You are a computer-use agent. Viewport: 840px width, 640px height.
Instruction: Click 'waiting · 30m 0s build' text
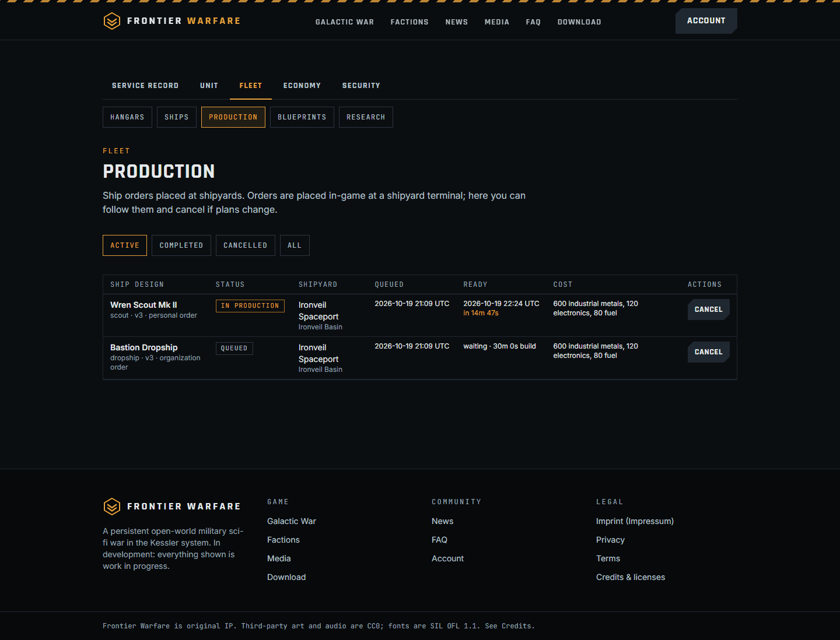[500, 346]
